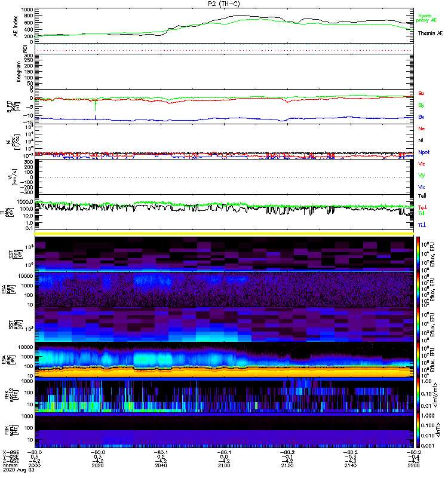The width and height of the screenshot is (448, 478).
Task: Click the -10 tick on B_FIT axis
Action: click(29, 115)
